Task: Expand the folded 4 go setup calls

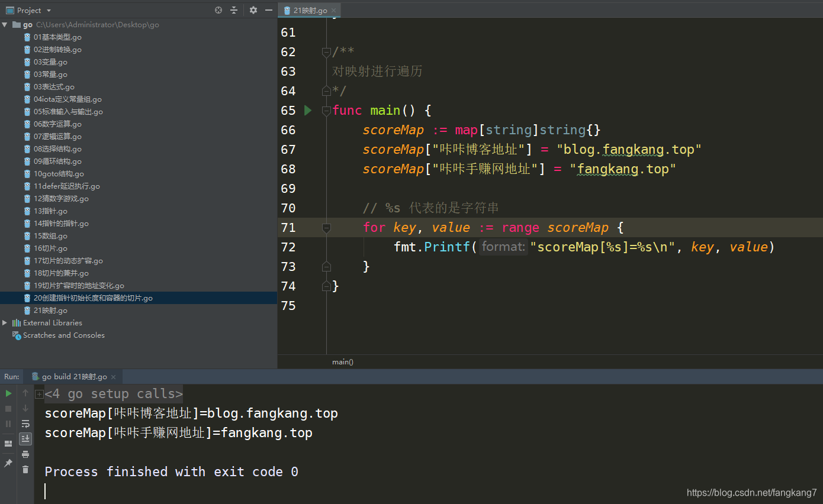Action: coord(39,394)
